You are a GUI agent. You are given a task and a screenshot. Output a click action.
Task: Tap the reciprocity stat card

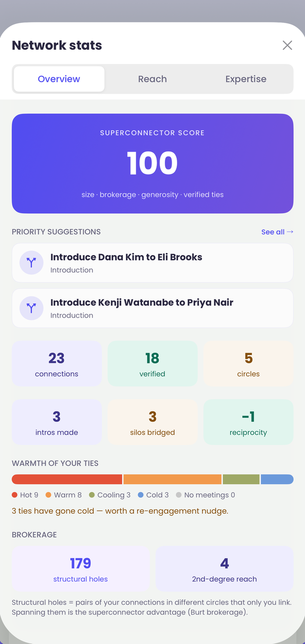248,422
